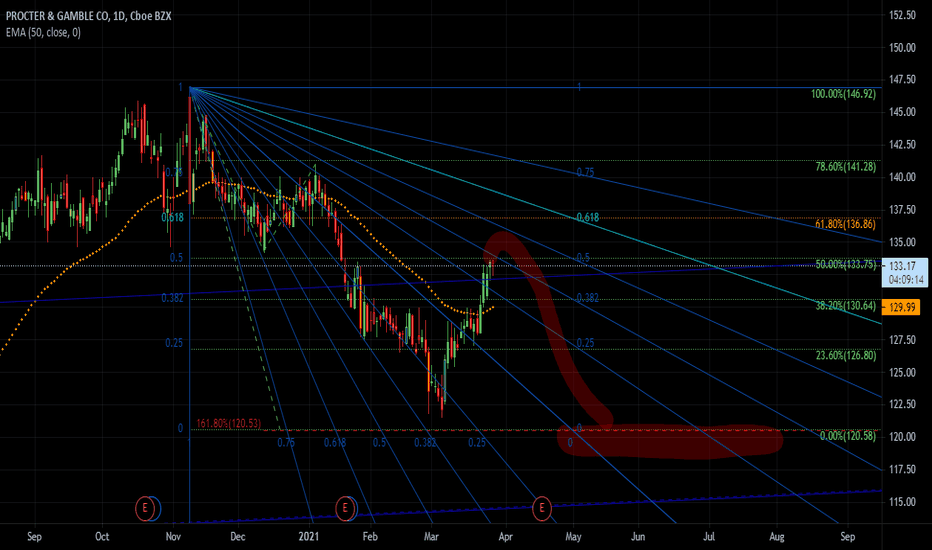Click the current price label 133.17
The height and width of the screenshot is (550, 932).
[902, 266]
